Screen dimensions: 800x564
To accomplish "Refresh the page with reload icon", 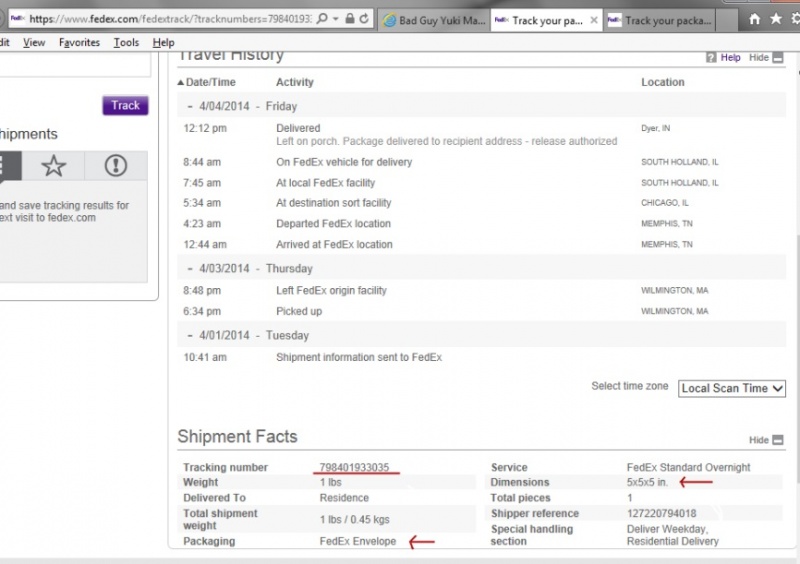I will [x=364, y=19].
